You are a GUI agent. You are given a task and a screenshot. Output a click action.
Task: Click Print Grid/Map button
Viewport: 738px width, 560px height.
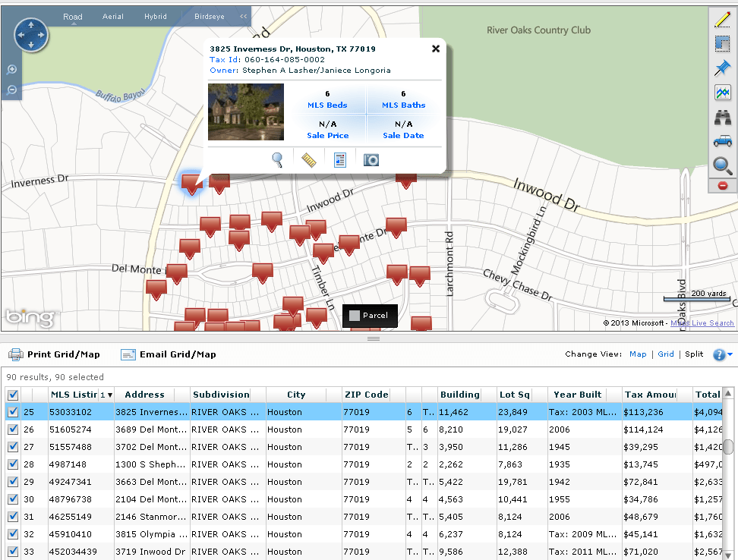pyautogui.click(x=55, y=354)
